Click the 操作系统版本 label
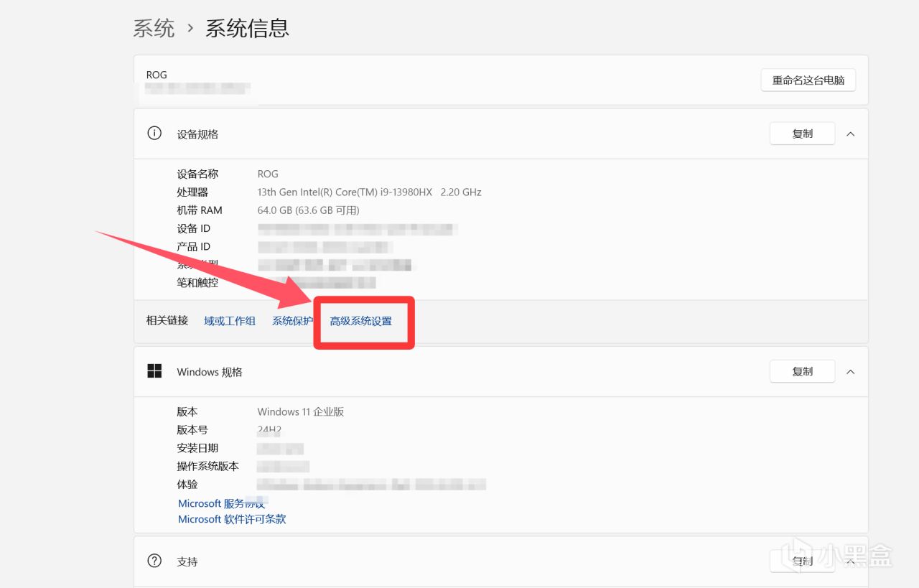This screenshot has height=588, width=919. tap(207, 467)
